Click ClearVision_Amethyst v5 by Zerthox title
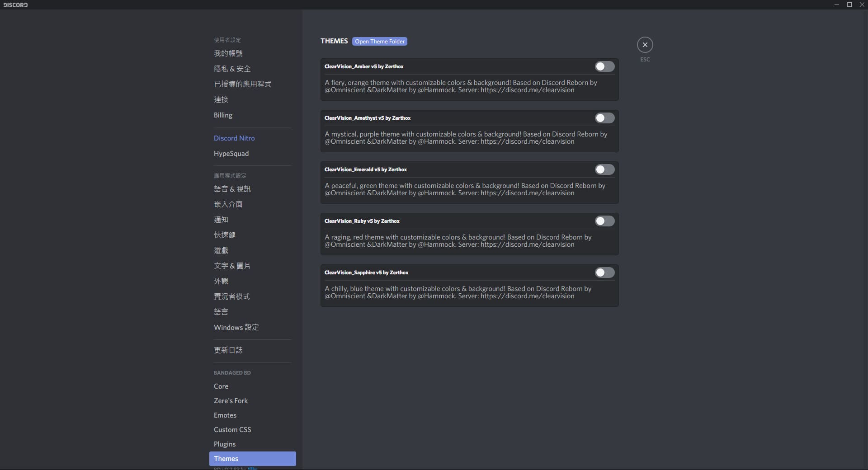The image size is (868, 470). 368,118
